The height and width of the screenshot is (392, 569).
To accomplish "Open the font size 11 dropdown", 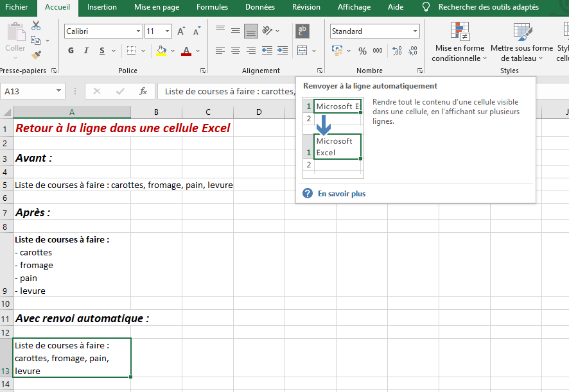I will pos(167,31).
